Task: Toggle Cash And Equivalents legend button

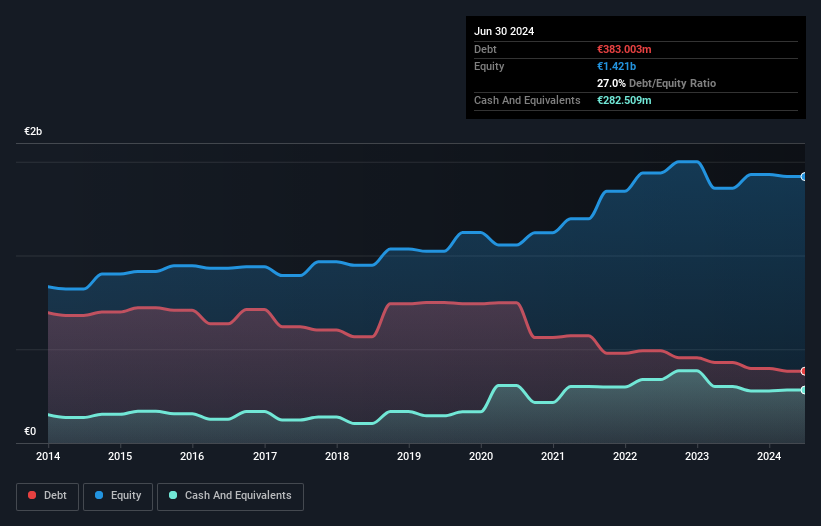Action: pyautogui.click(x=230, y=496)
